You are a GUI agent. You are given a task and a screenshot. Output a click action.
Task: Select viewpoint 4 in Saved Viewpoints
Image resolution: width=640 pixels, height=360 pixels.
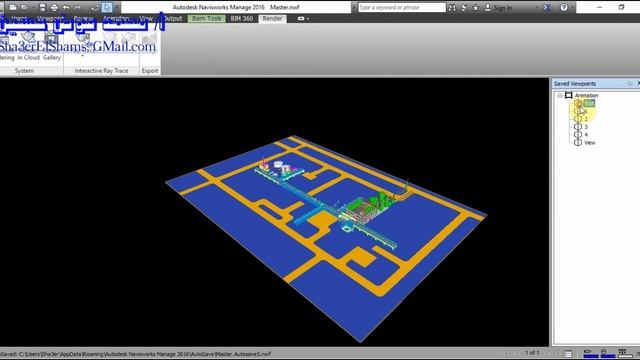tap(586, 135)
